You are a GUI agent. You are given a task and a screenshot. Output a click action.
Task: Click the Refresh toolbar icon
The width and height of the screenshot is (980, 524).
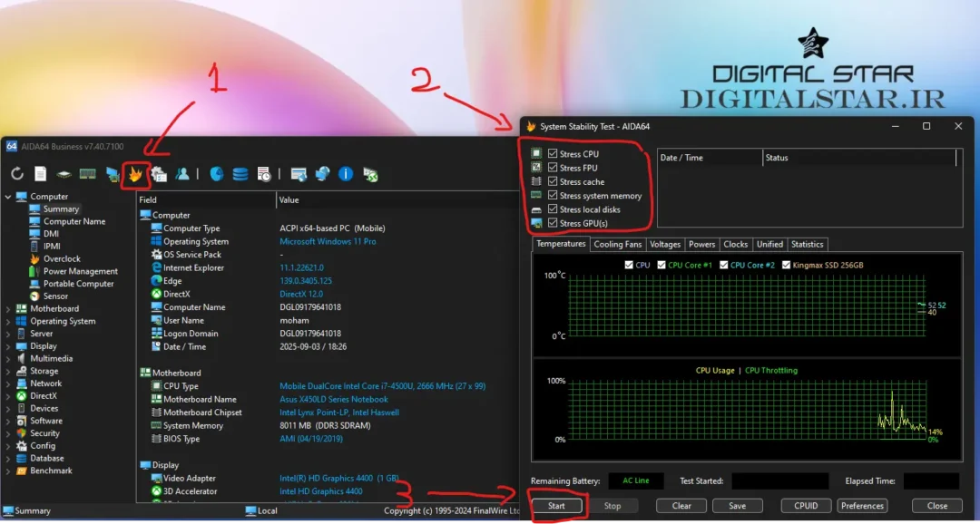17,173
